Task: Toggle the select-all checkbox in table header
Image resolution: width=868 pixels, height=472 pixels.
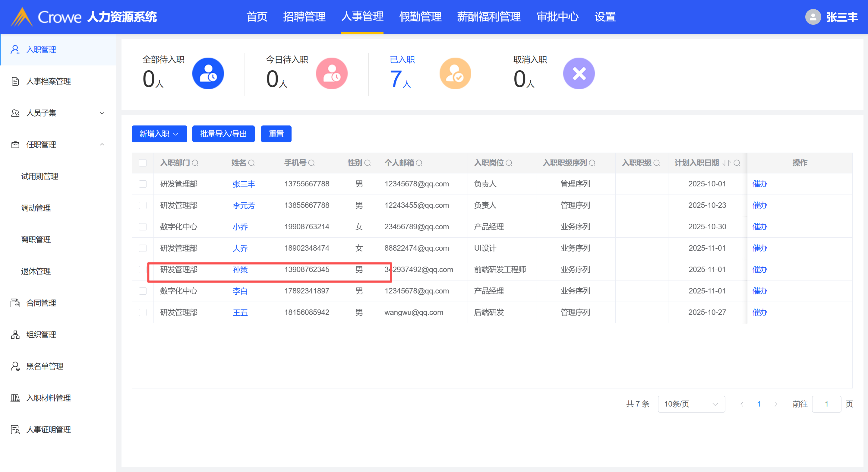Action: pyautogui.click(x=143, y=163)
